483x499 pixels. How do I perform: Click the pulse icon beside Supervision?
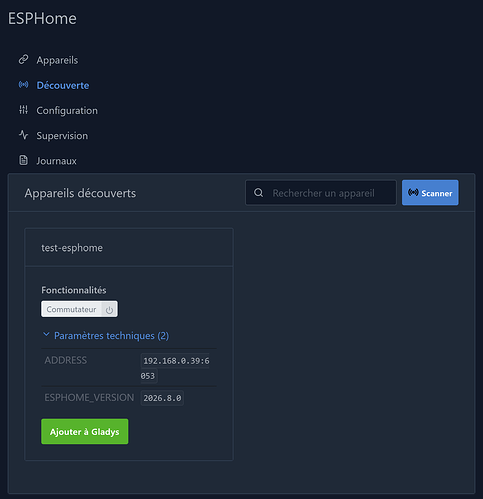(23, 135)
